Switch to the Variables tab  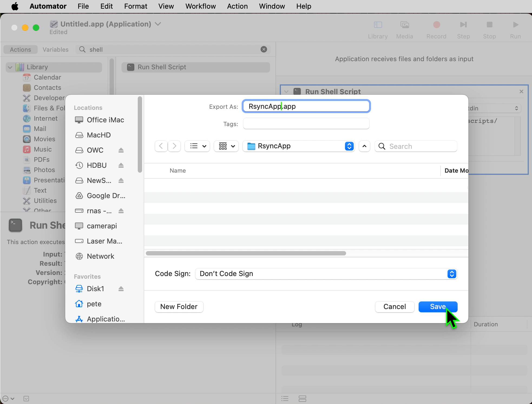55,50
